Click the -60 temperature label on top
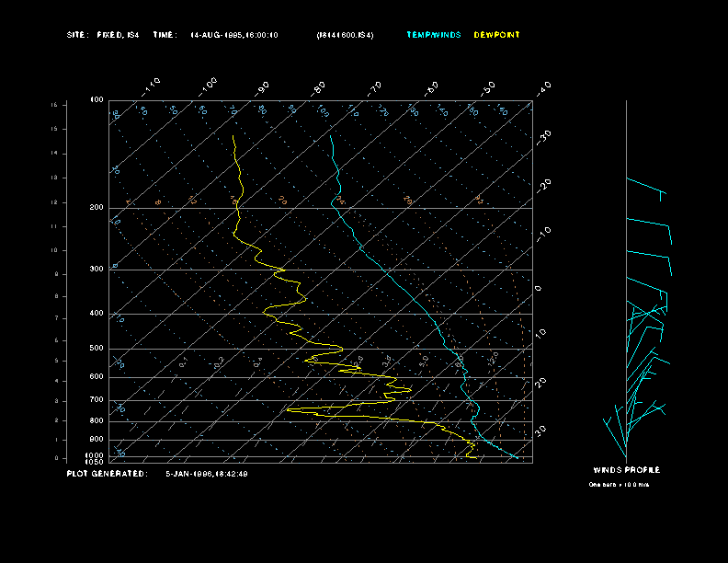Screen dimensions: 728x563 pos(431,88)
